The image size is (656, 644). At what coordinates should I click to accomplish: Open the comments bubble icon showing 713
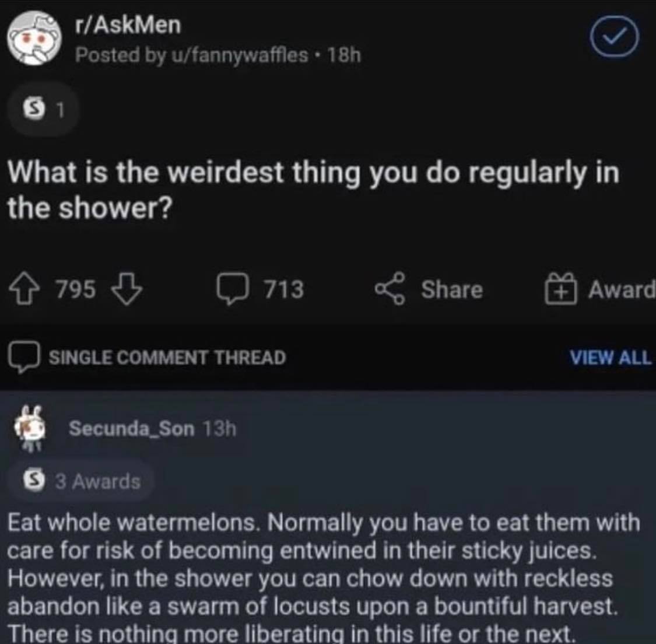coord(233,289)
